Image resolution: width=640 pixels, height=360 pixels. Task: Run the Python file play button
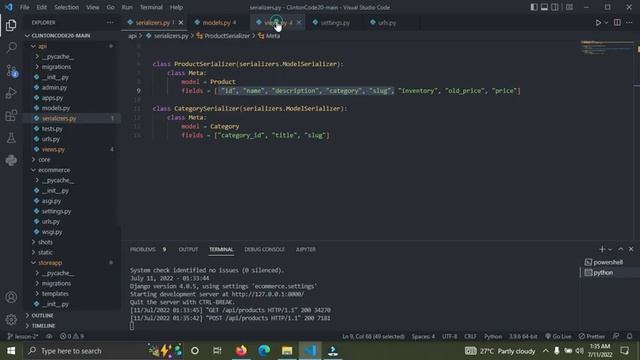(x=598, y=23)
